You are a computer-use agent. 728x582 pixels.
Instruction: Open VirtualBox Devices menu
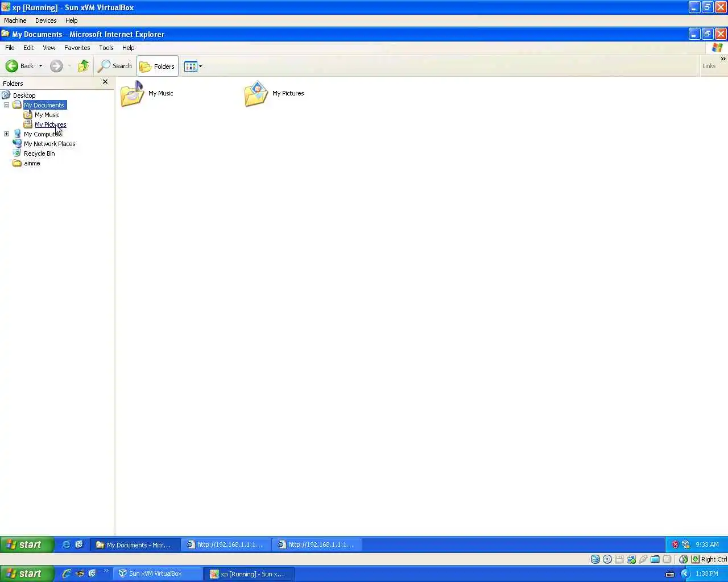coord(45,20)
